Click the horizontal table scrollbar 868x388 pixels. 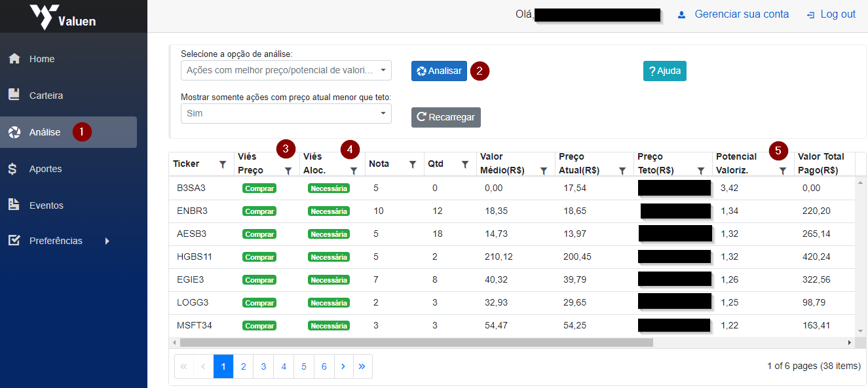point(417,342)
